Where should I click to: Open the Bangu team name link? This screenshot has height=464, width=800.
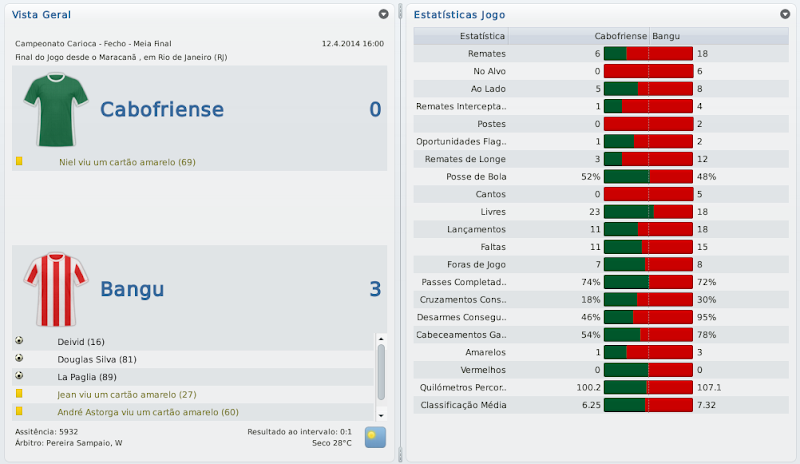(x=132, y=290)
